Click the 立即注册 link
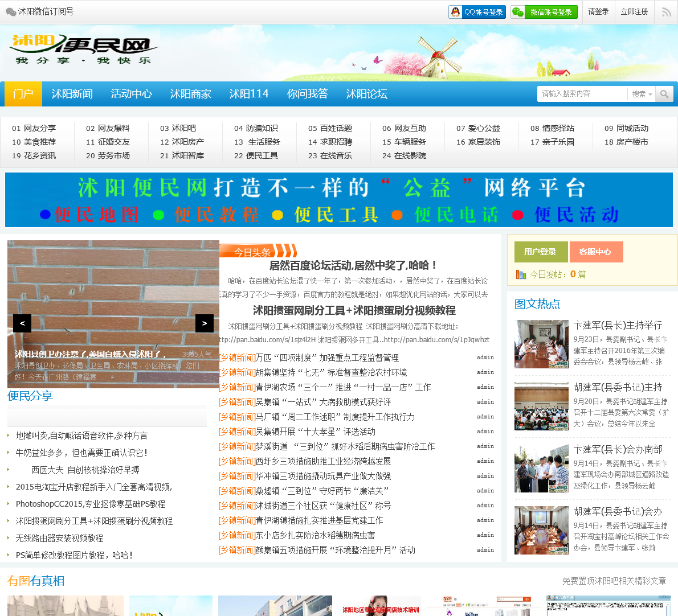Viewport: 678px width, 616px height. 634,11
